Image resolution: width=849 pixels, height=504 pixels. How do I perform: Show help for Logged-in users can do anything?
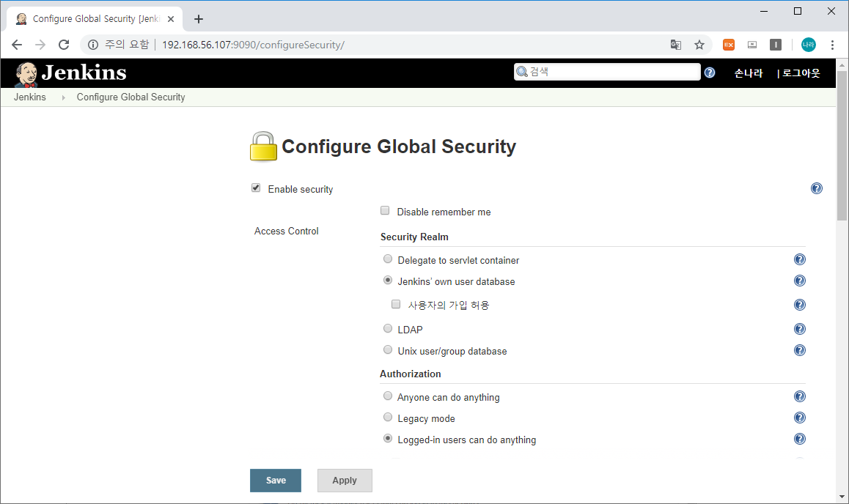(800, 439)
